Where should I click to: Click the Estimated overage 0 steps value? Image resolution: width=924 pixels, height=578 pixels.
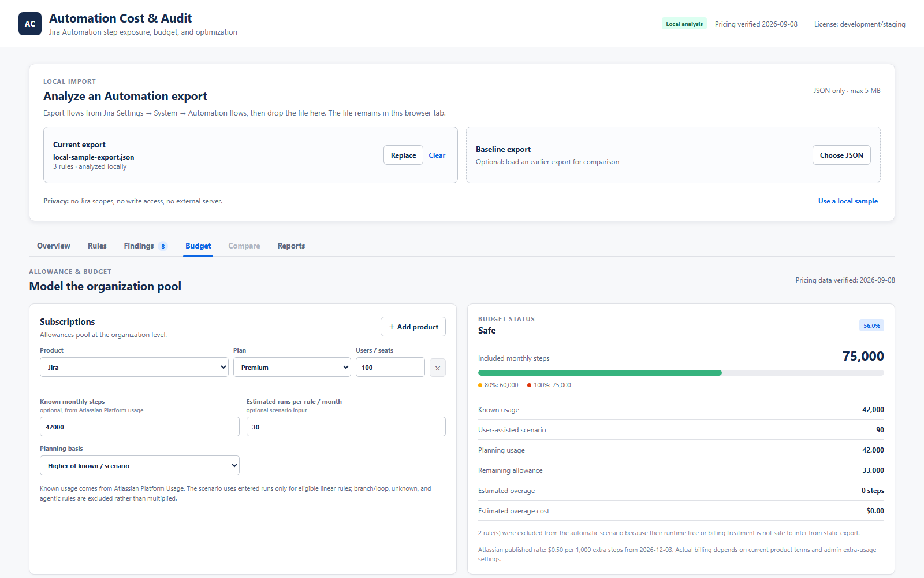click(x=873, y=491)
